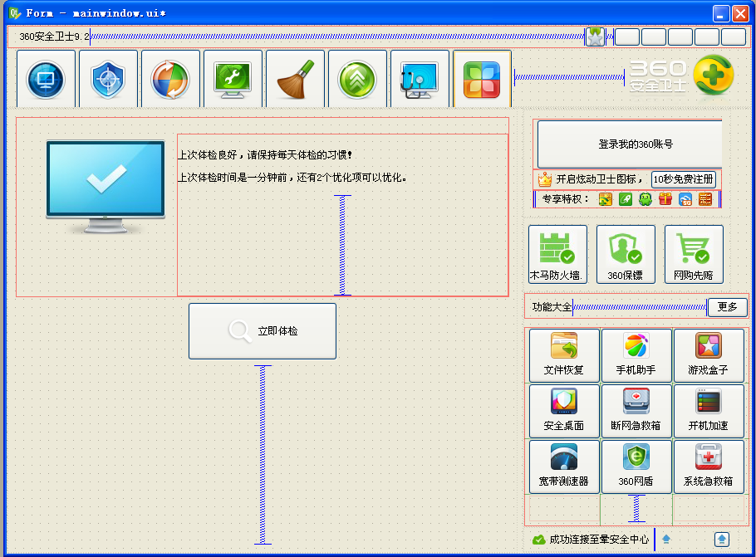This screenshot has width=756, height=557.
Task: Click the orange lottery 彩 privilege icon
Action: pos(705,199)
